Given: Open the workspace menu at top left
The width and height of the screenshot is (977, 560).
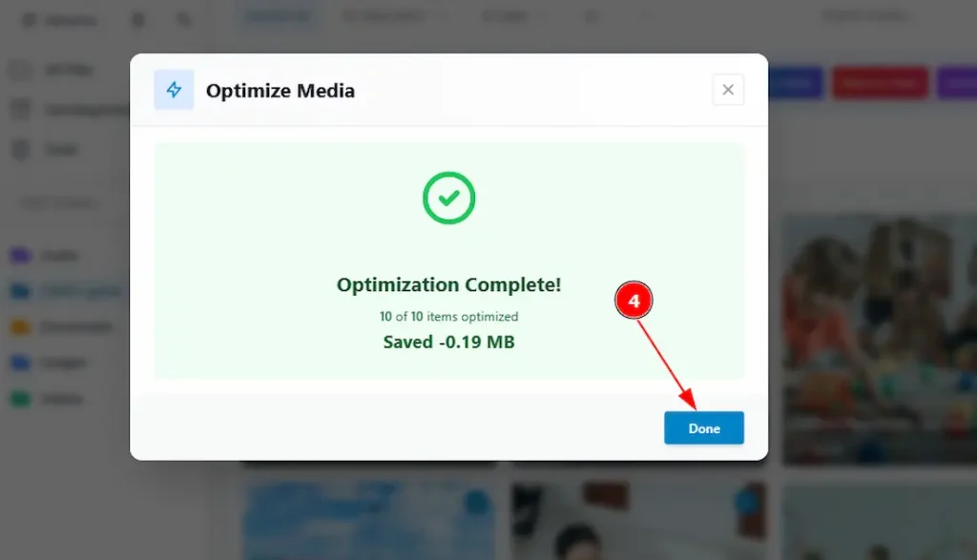Looking at the screenshot, I should click(x=57, y=19).
